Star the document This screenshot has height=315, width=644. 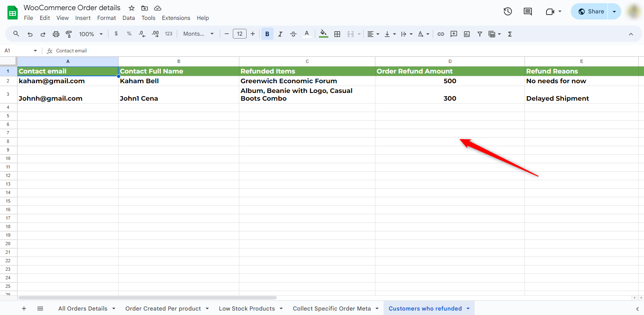[132, 8]
